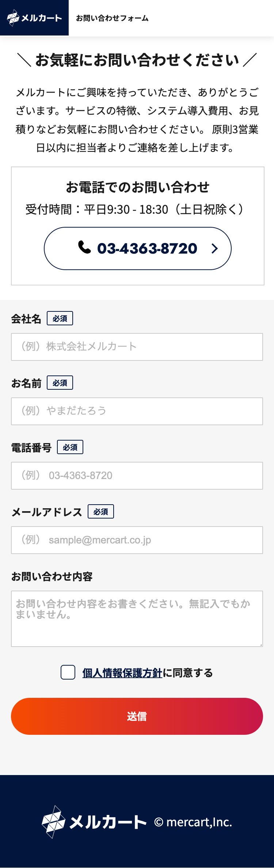Open the 個人情報保護方針 link
This screenshot has width=274, height=868.
(x=122, y=672)
